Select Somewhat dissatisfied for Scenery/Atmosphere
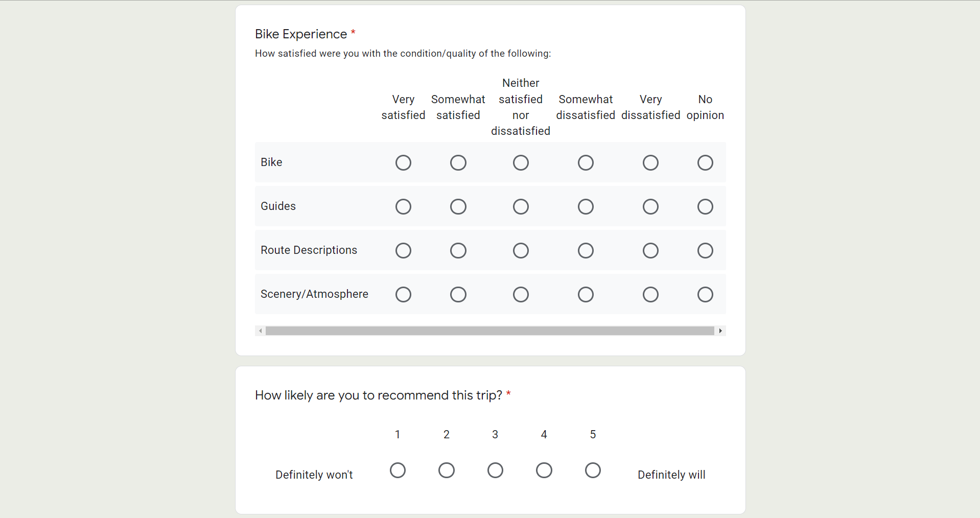This screenshot has height=518, width=980. pos(586,295)
